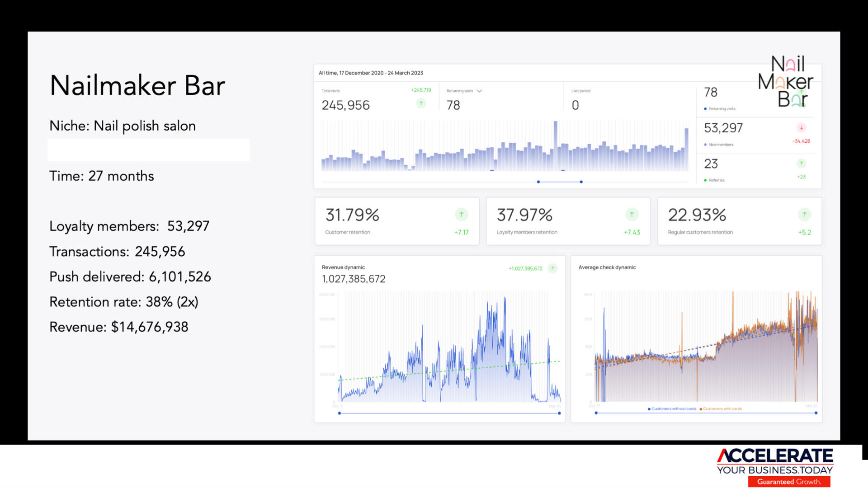This screenshot has width=868, height=488.
Task: Toggle the Customers with cards legend series
Action: 722,409
